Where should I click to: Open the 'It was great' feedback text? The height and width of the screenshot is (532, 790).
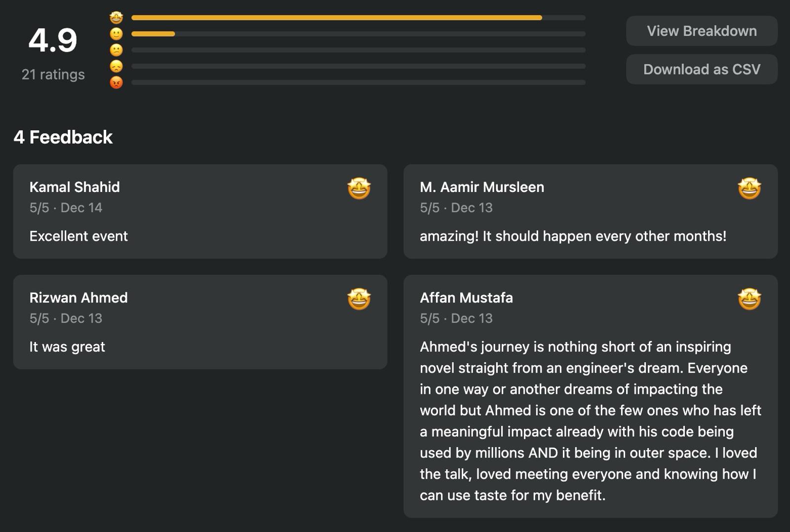click(67, 347)
